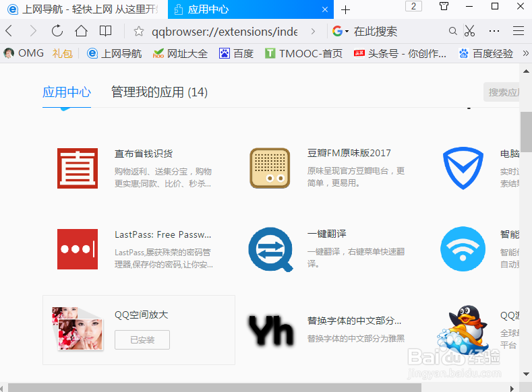Expand the bookmarks overflow chevron
Viewport: 532px width, 392px height.
[525, 53]
